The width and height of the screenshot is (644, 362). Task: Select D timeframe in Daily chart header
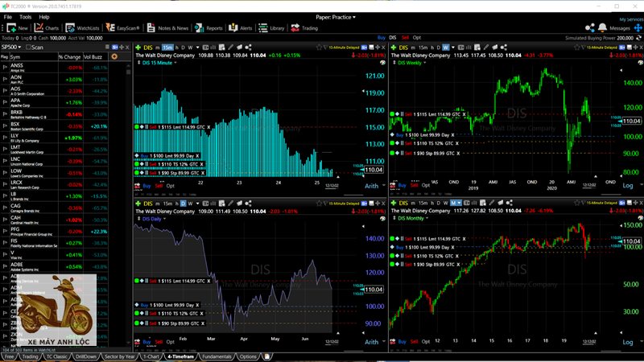184,204
